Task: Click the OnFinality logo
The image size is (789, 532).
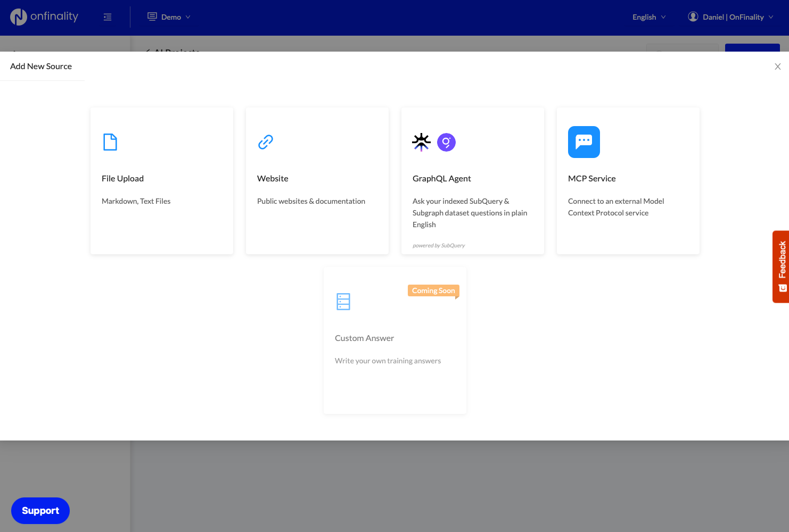Action: point(44,17)
